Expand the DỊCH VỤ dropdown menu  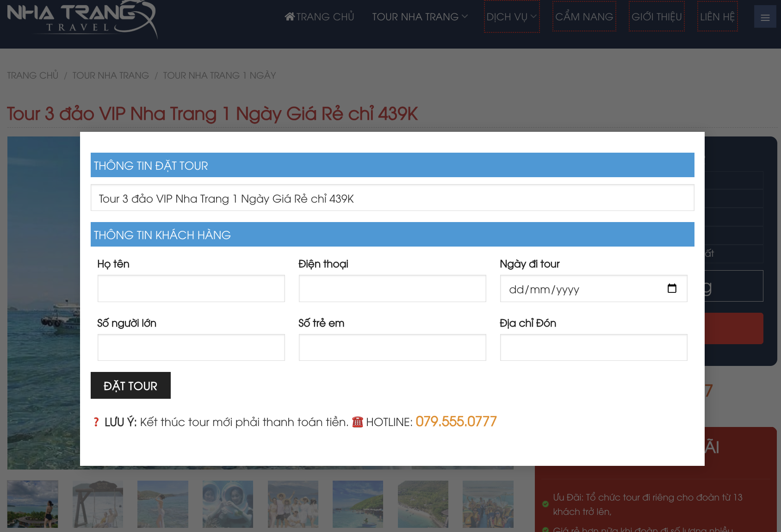coord(511,16)
